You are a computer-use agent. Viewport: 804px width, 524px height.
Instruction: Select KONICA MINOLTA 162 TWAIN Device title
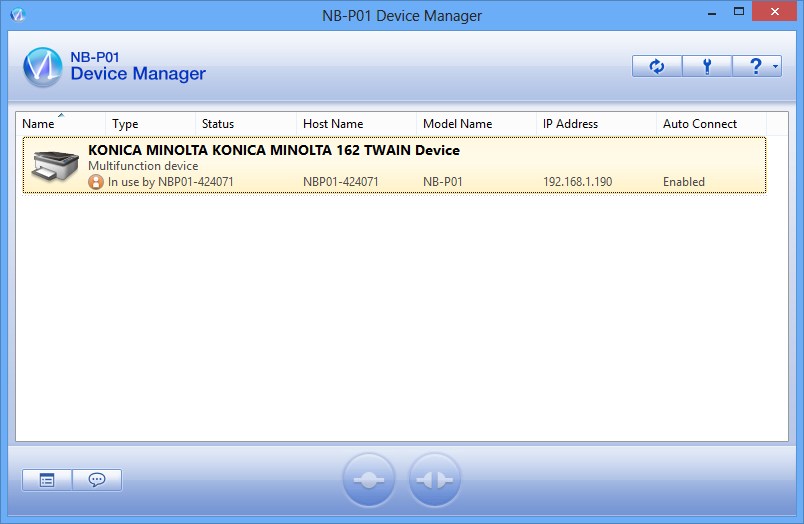[274, 150]
